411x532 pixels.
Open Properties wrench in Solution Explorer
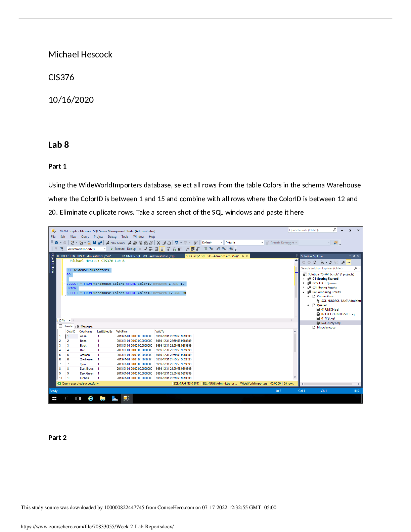[343, 262]
